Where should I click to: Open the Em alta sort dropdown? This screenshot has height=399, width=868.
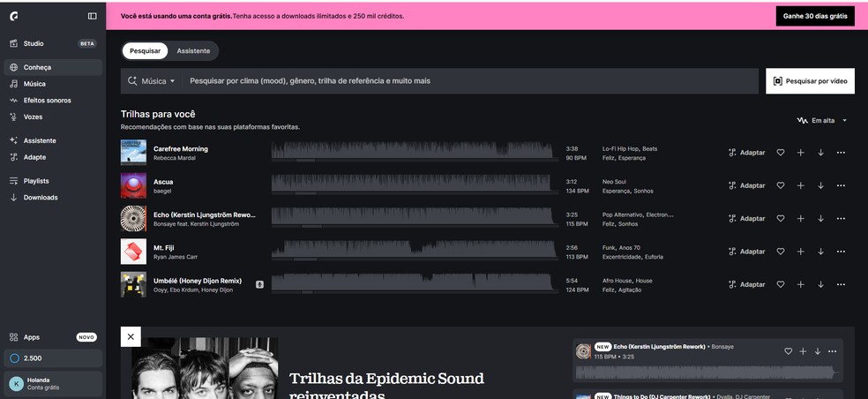click(x=821, y=120)
